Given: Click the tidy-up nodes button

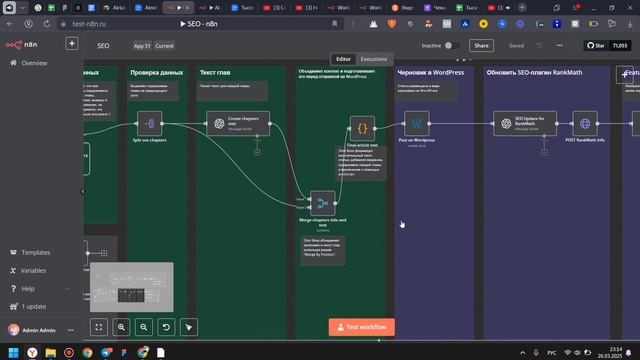Looking at the screenshot, I should (189, 327).
